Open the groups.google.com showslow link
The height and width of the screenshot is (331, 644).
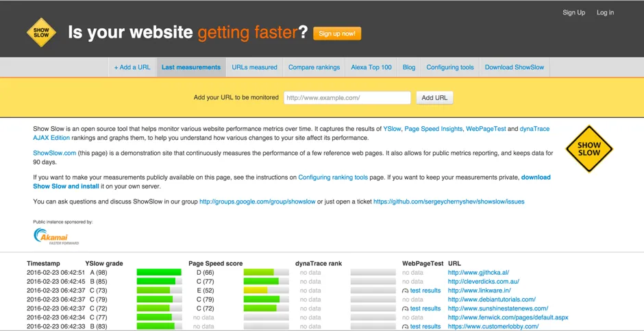click(258, 201)
